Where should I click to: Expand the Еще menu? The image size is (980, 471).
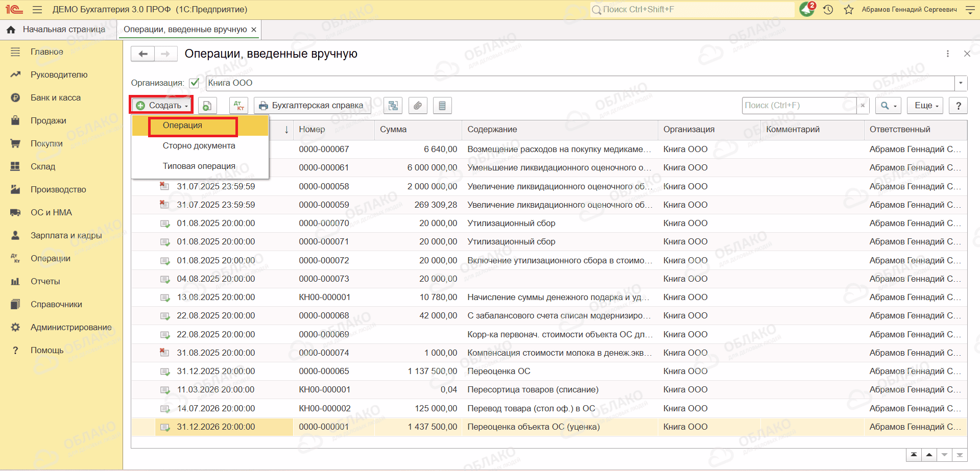coord(925,106)
